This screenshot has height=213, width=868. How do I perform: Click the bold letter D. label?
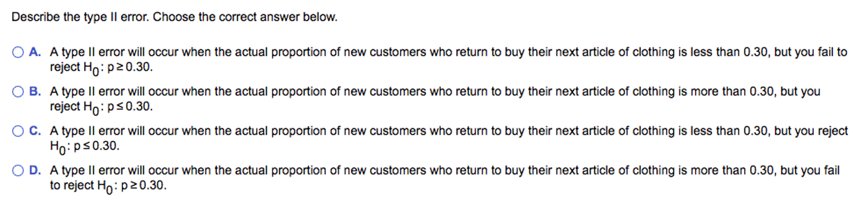pos(35,170)
